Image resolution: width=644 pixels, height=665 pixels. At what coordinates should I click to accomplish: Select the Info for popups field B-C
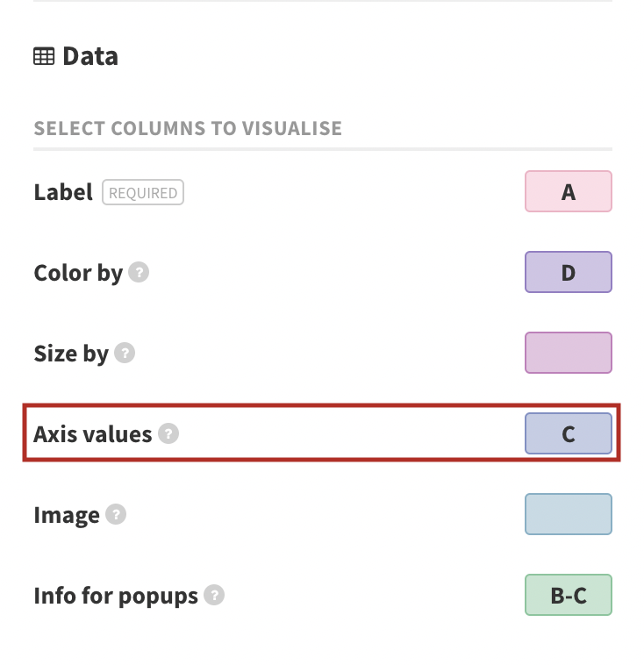click(x=568, y=595)
